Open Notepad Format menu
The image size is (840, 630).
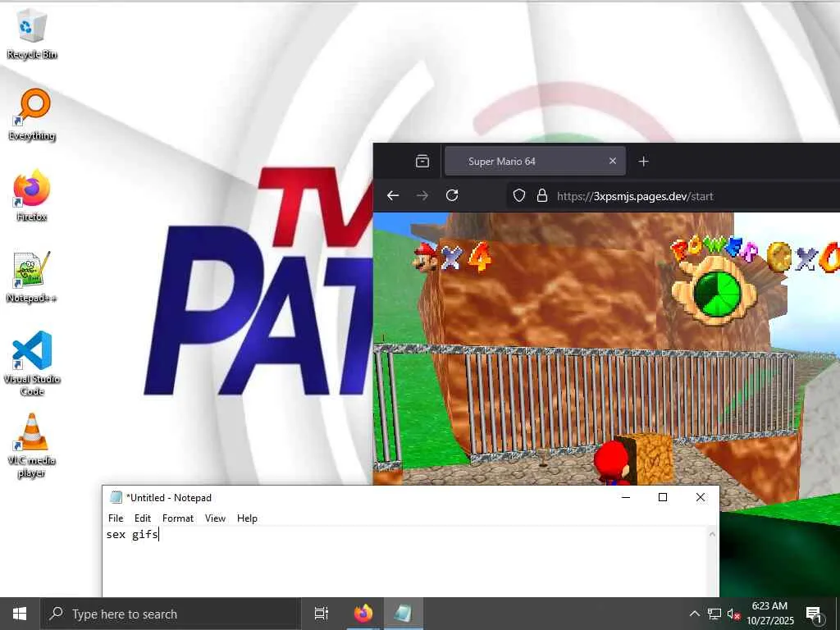click(178, 518)
